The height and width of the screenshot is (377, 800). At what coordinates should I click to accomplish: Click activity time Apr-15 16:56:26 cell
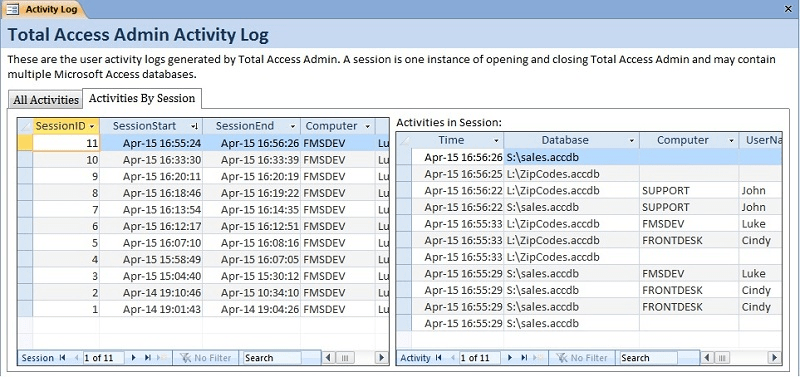tap(458, 157)
